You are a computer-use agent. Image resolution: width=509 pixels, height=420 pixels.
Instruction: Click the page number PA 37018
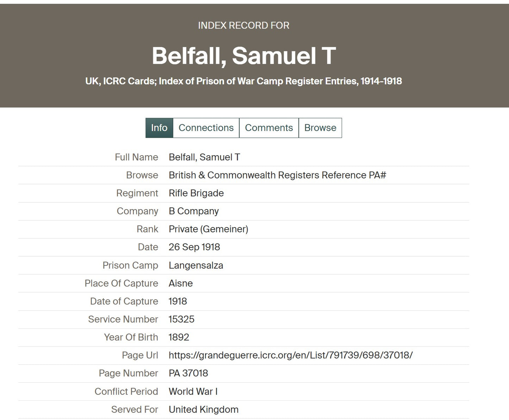tap(188, 373)
